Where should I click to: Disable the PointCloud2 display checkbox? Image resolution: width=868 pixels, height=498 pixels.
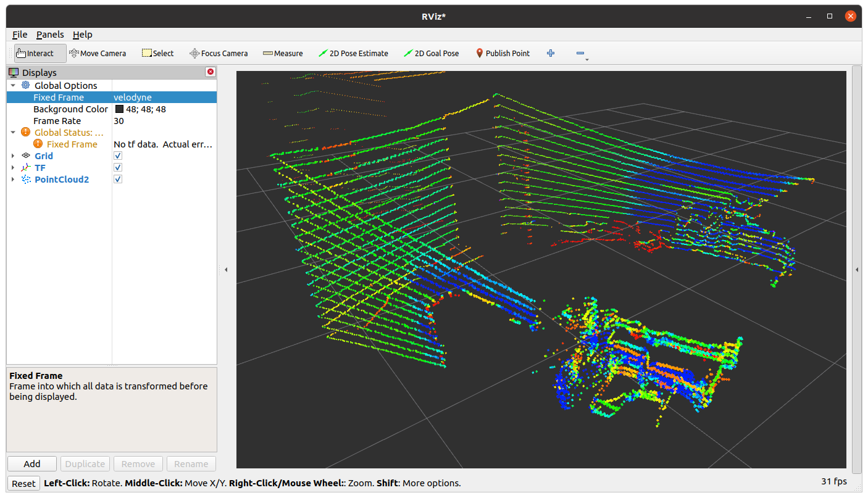[118, 179]
